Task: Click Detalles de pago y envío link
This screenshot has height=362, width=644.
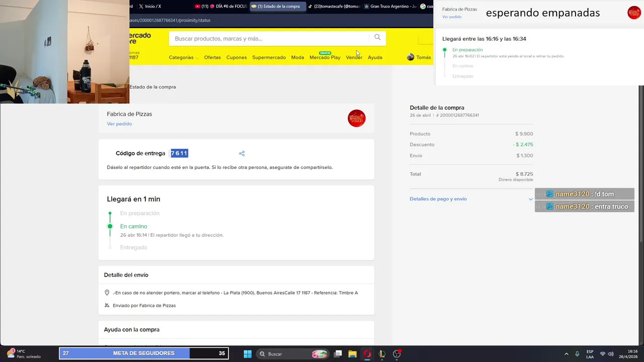Action: point(438,199)
